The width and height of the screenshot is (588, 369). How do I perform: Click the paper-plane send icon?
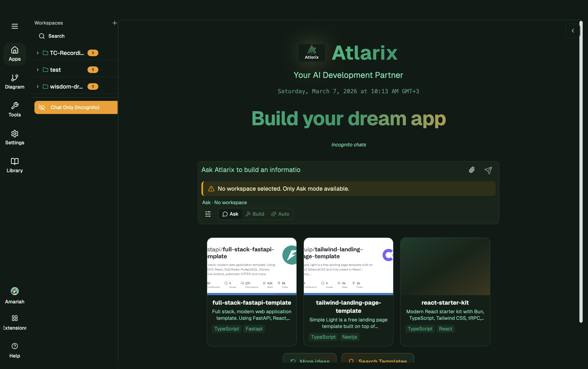488,170
